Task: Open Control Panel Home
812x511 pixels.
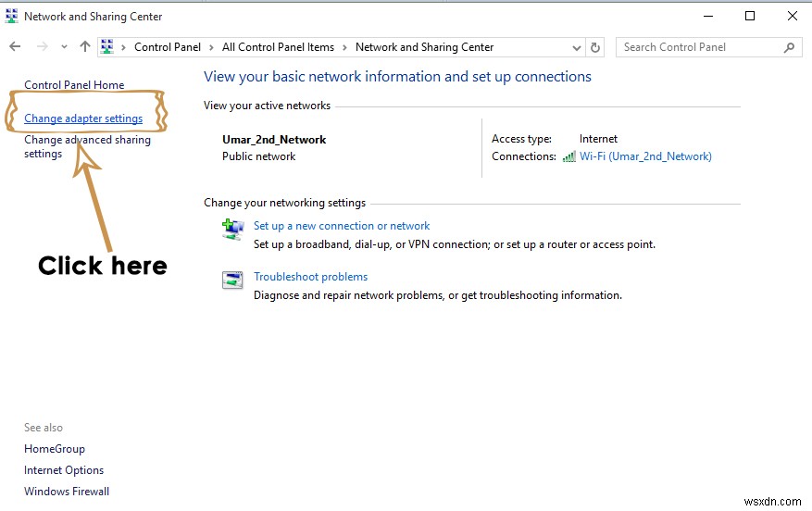Action: (x=74, y=85)
